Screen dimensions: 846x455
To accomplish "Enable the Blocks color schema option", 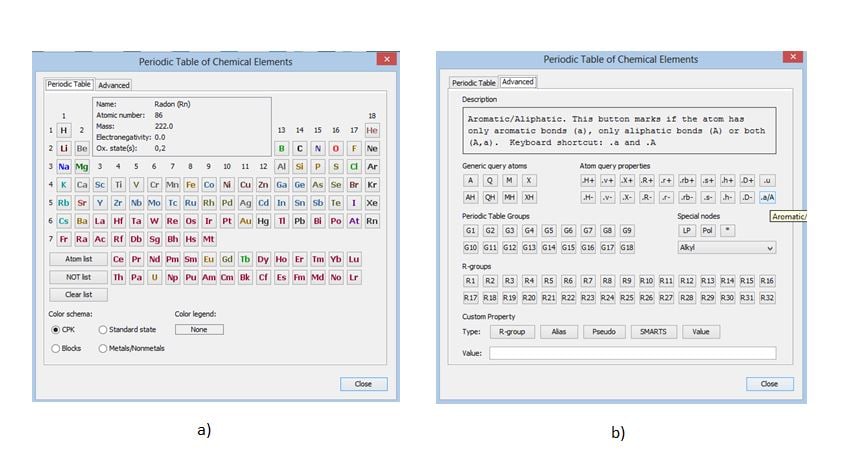I will point(55,348).
